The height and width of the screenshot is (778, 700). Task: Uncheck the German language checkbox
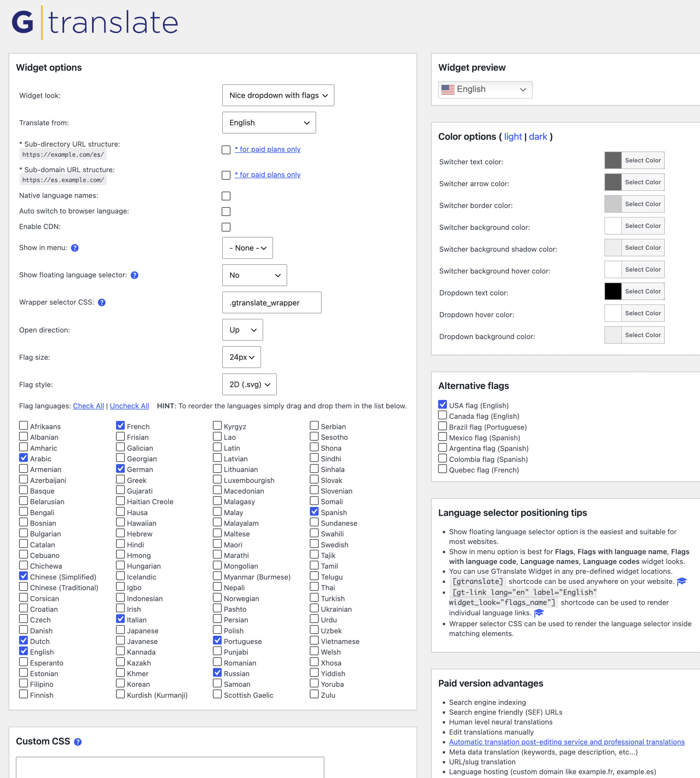click(x=120, y=468)
